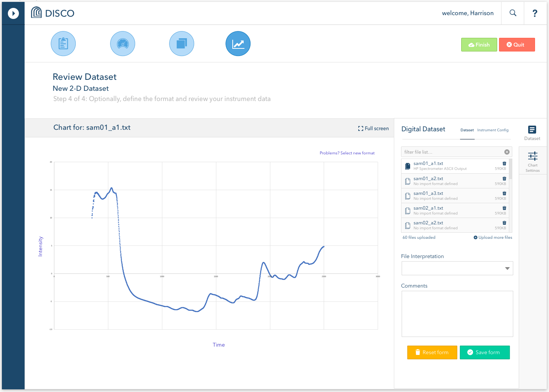Click inside the Comments text area
This screenshot has width=549, height=392.
pos(457,313)
